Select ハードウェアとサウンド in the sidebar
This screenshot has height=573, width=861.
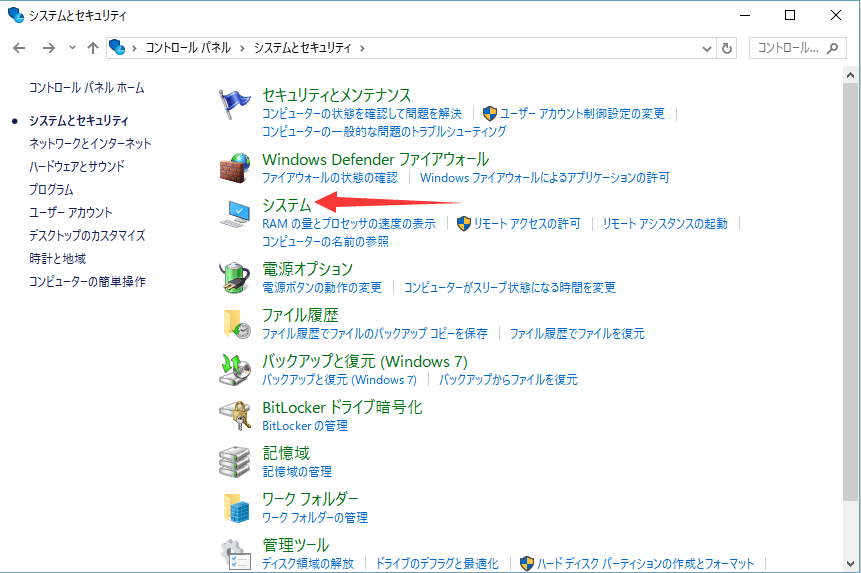(77, 166)
